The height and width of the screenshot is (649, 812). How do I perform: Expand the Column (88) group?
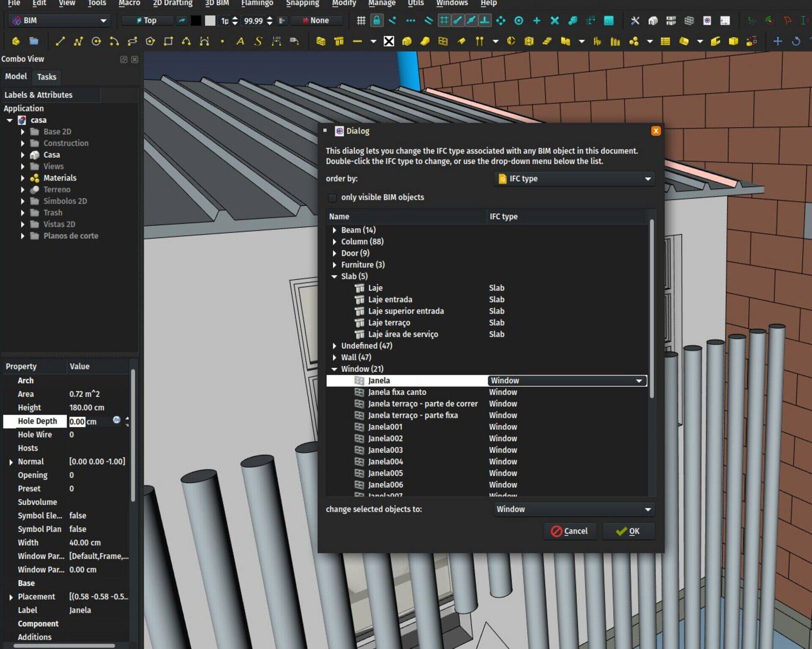point(335,242)
